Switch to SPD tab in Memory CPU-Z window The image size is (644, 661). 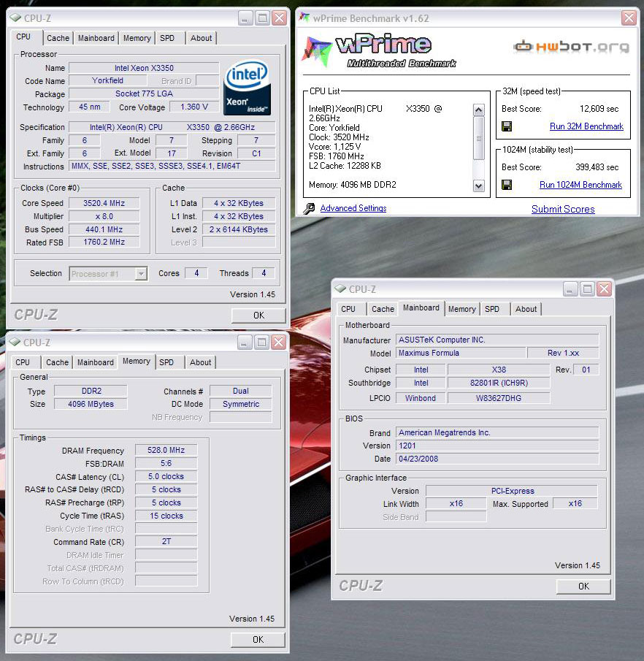tap(166, 362)
